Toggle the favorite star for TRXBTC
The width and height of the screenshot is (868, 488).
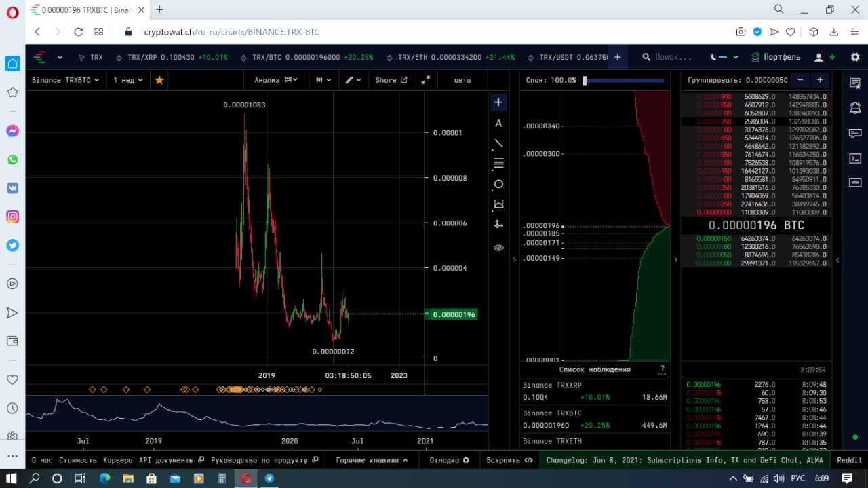click(159, 80)
